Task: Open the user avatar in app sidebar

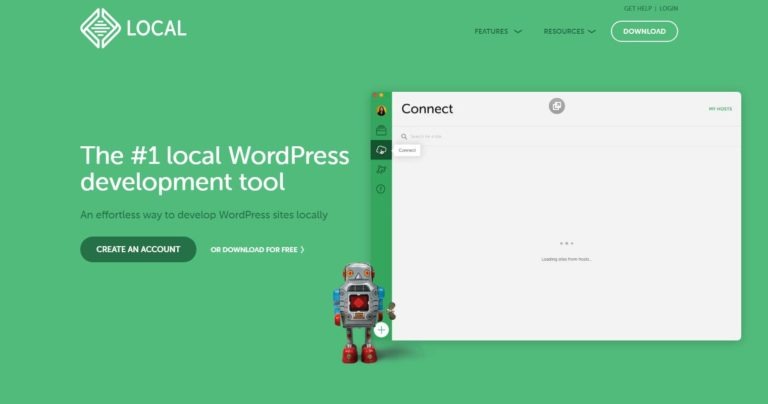Action: click(381, 111)
